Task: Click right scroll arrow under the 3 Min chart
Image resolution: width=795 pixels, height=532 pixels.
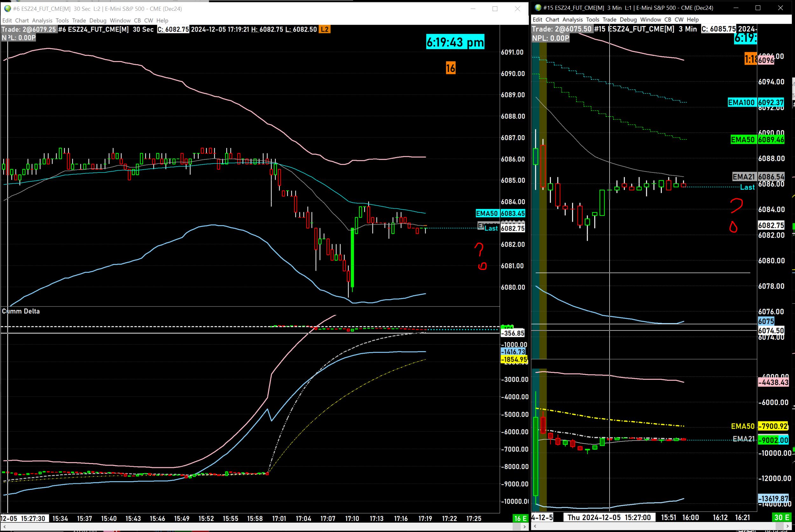Action: [x=788, y=526]
